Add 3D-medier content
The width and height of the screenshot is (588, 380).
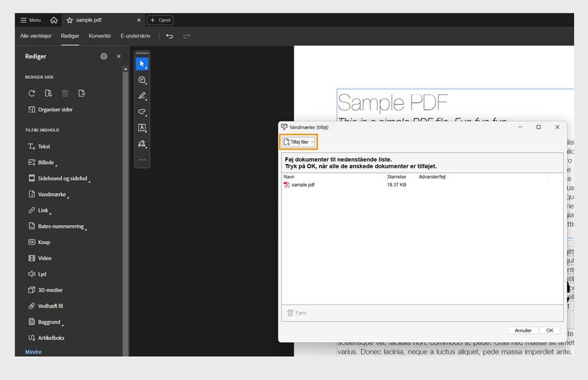[x=46, y=290]
